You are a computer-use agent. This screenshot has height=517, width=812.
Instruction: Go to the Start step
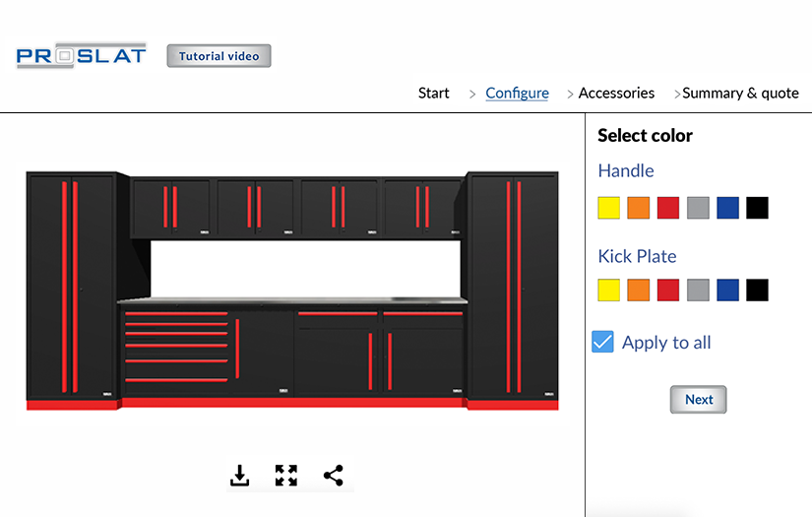pyautogui.click(x=433, y=94)
